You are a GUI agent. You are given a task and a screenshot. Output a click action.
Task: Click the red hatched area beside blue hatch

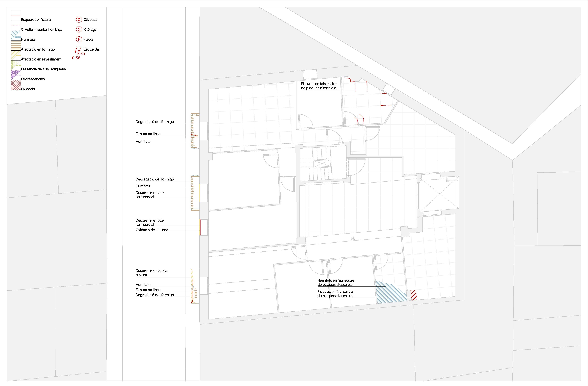pos(414,295)
